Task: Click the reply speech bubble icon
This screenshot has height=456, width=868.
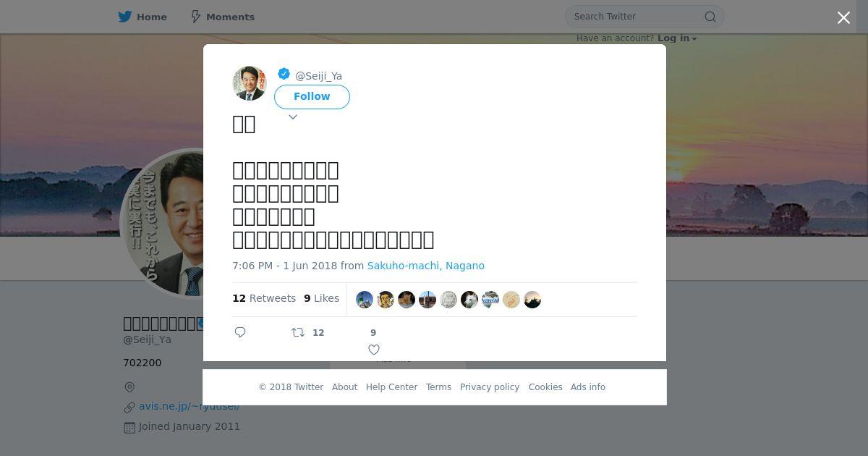Action: [x=240, y=332]
